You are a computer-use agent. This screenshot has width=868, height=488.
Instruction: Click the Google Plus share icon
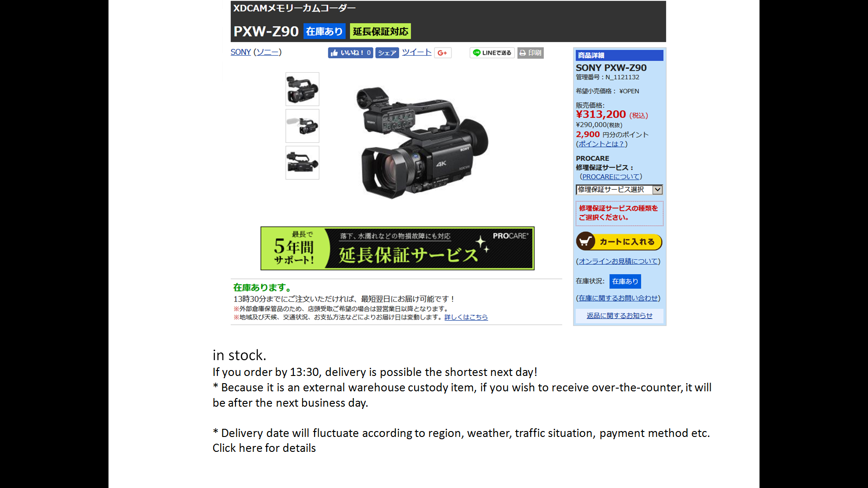(x=443, y=53)
